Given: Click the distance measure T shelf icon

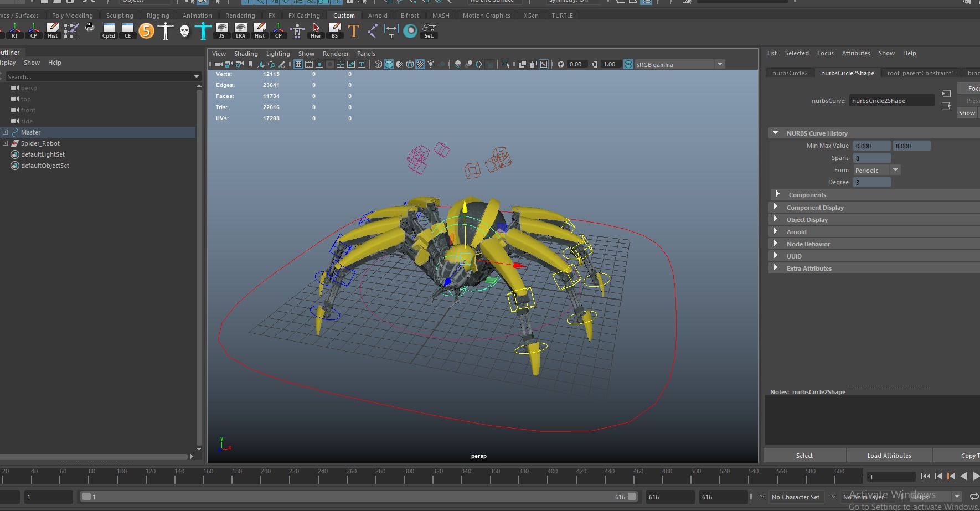Looking at the screenshot, I should pyautogui.click(x=391, y=30).
